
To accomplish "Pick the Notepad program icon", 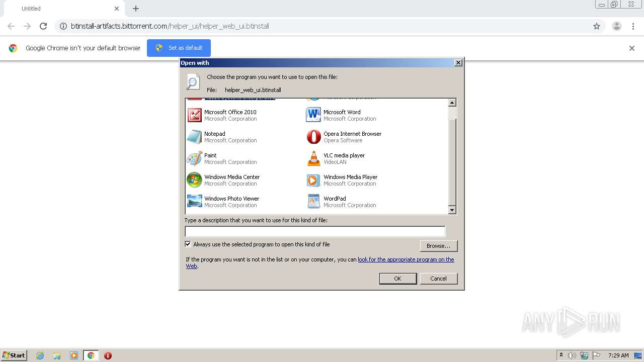I will pyautogui.click(x=194, y=137).
